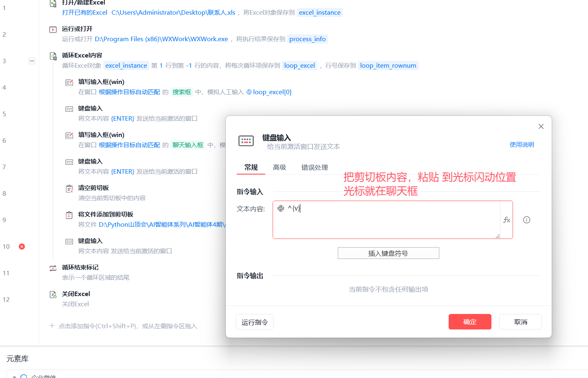The height and width of the screenshot is (378, 588).
Task: Click the process_info variable tag
Action: (x=308, y=39)
